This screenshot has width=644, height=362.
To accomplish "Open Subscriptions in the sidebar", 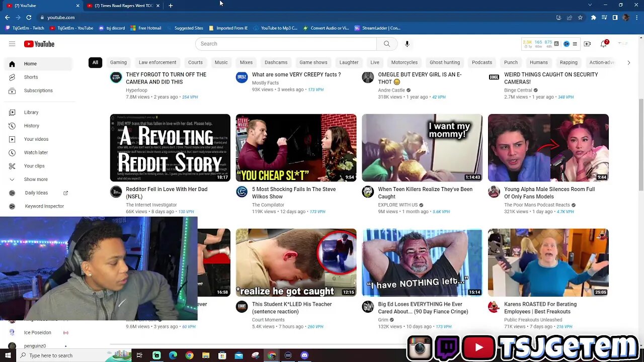I will tap(38, 90).
